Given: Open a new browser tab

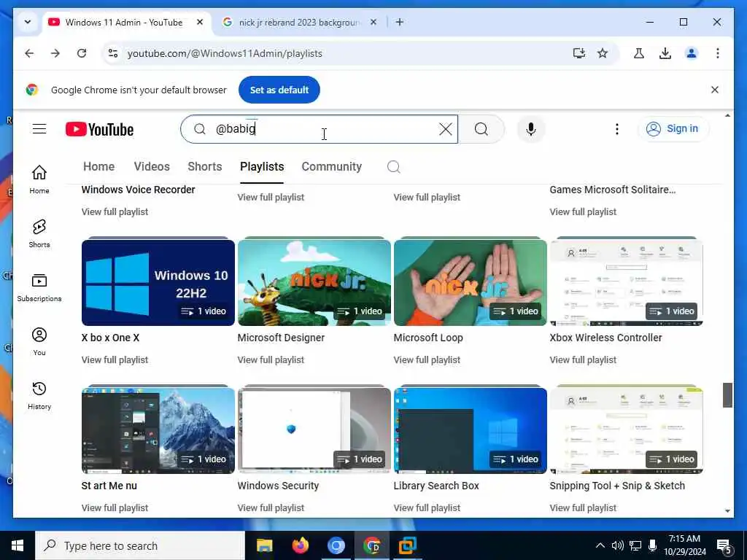Looking at the screenshot, I should point(400,22).
